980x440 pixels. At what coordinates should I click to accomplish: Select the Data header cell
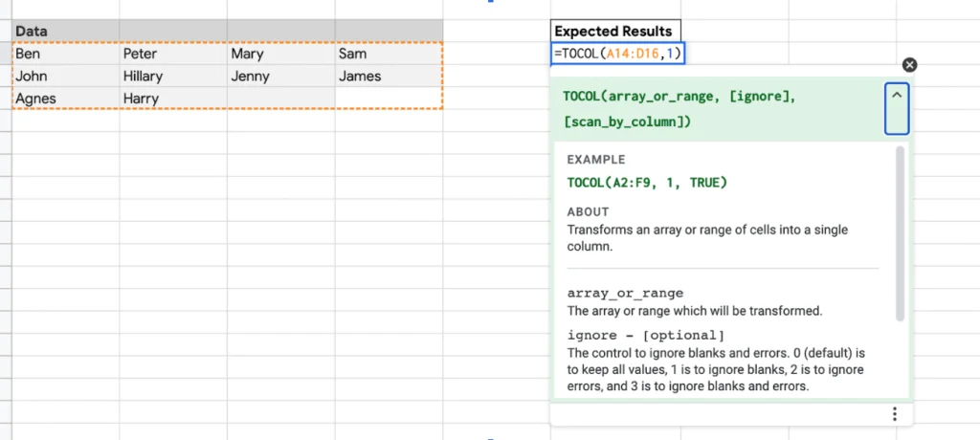65,32
